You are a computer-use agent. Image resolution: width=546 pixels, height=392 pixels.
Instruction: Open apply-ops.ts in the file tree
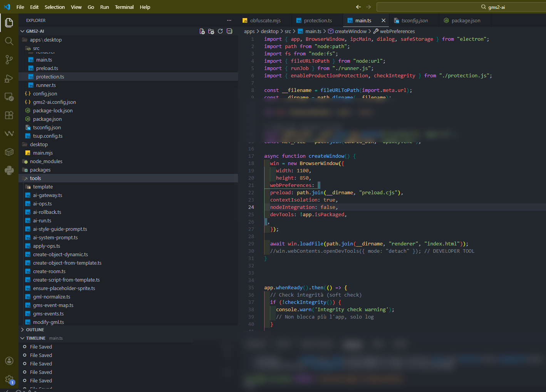128,246
